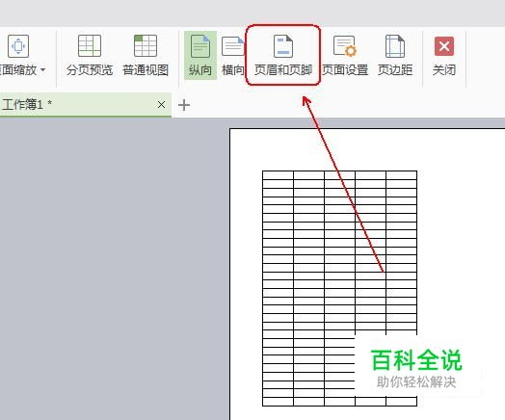Viewport: 505px width, 420px height.
Task: Open header and footer (页眉和页脚)
Action: coord(283,55)
